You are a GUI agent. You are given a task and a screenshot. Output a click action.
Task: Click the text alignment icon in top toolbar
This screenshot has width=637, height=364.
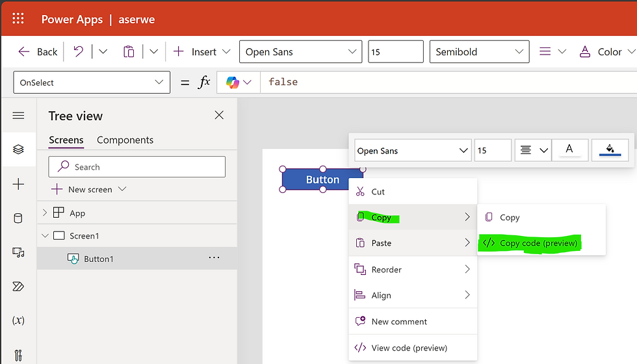tap(545, 51)
